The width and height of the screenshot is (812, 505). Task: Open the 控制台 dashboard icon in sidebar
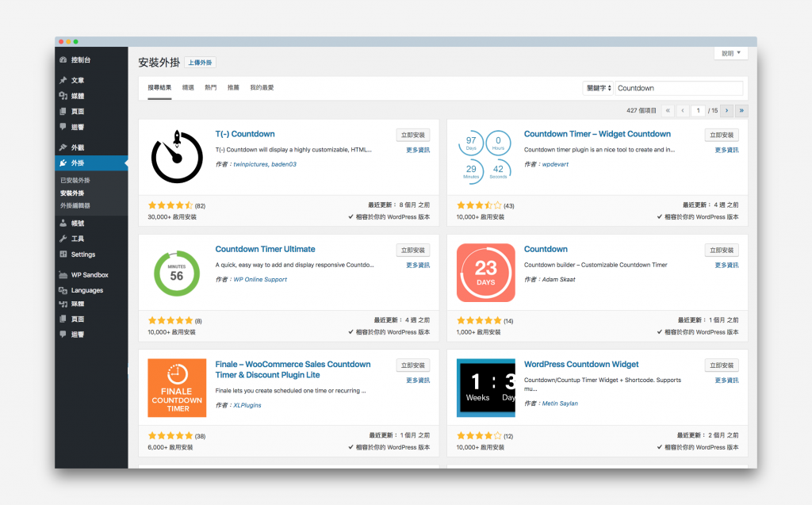[63, 59]
